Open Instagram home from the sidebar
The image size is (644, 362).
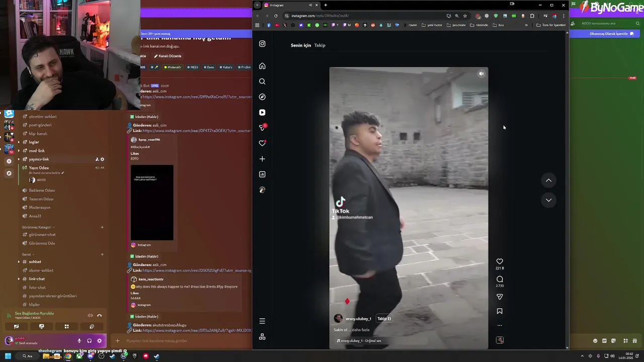coord(262,66)
